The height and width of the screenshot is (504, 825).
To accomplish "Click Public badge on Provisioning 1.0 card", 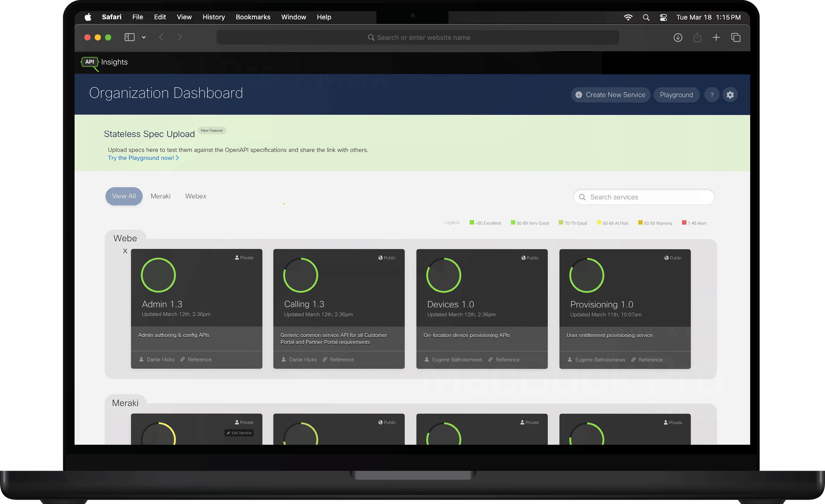I will tap(673, 258).
